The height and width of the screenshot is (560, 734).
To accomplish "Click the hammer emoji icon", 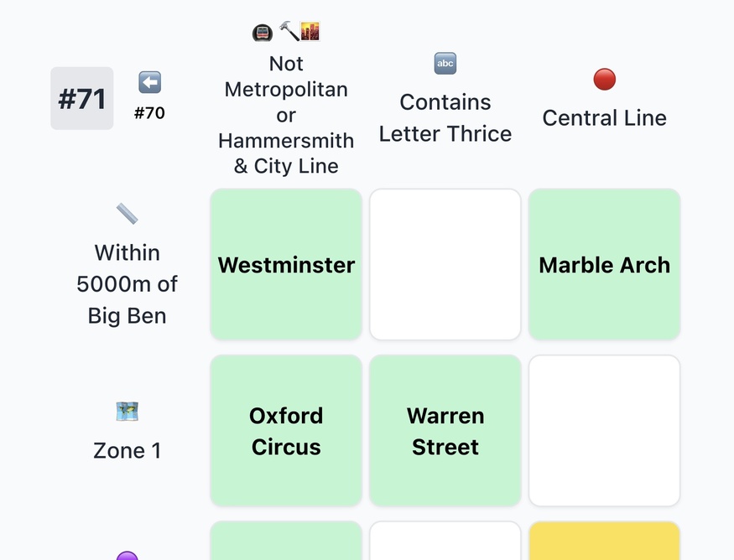I will click(x=288, y=32).
